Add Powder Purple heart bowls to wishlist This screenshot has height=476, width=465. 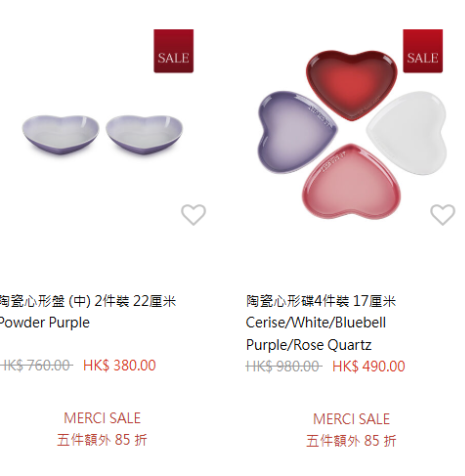click(x=193, y=214)
